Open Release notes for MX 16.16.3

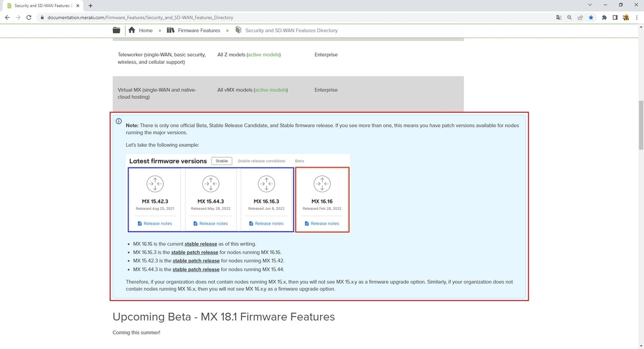click(x=266, y=223)
